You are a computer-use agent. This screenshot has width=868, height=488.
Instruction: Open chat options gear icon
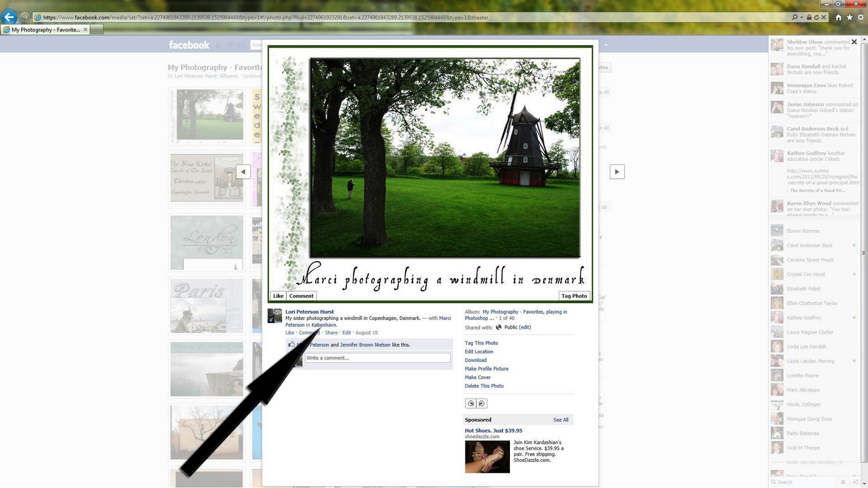[843, 482]
